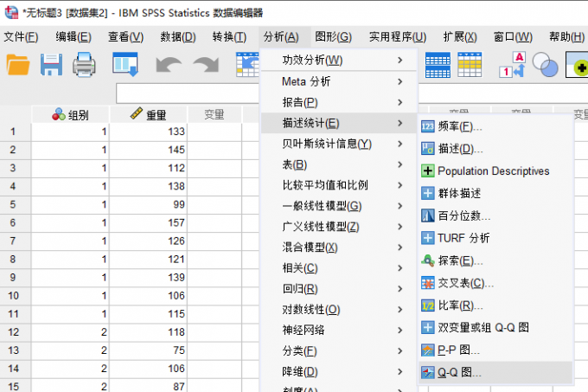The width and height of the screenshot is (588, 392).
Task: Click the Undo arrow toolbar icon
Action: tap(169, 65)
